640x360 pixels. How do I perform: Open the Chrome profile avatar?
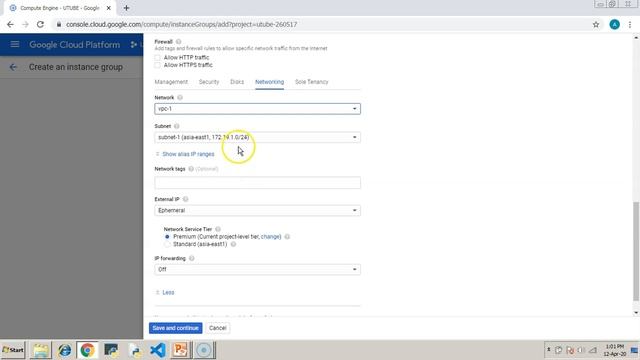tap(614, 24)
